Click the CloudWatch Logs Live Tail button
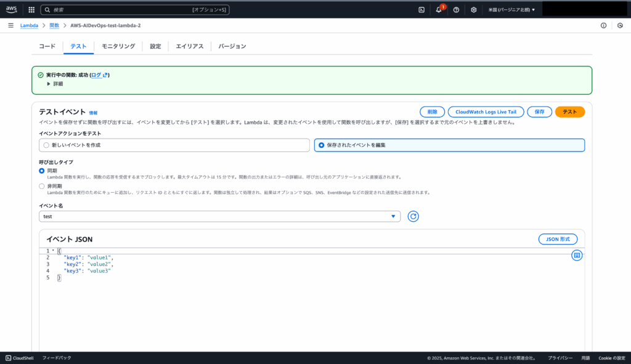The height and width of the screenshot is (364, 631). click(x=486, y=111)
